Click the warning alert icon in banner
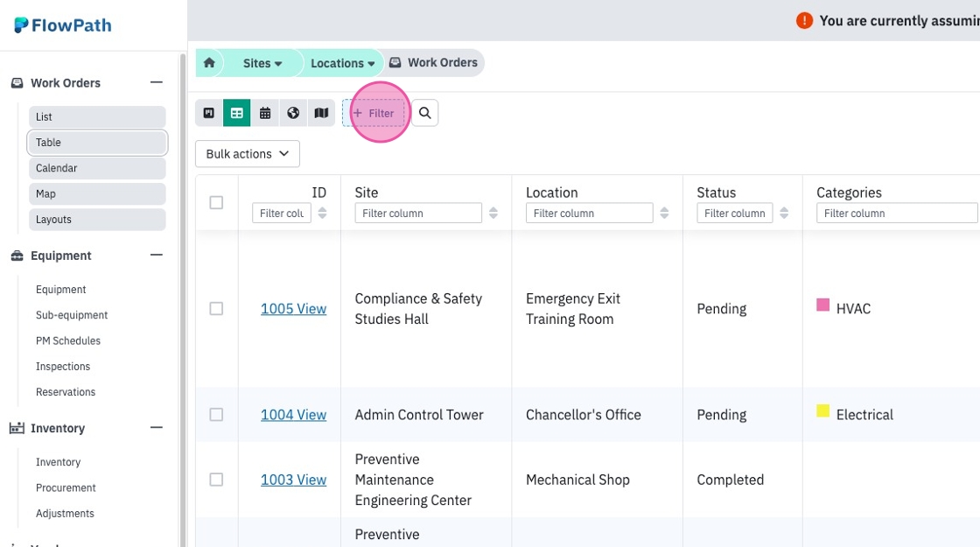 click(804, 21)
